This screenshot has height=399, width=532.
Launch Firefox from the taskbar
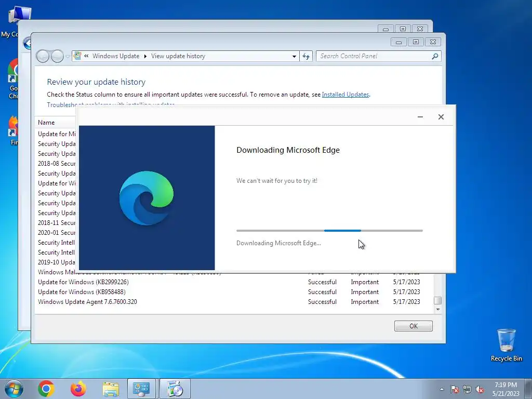78,389
